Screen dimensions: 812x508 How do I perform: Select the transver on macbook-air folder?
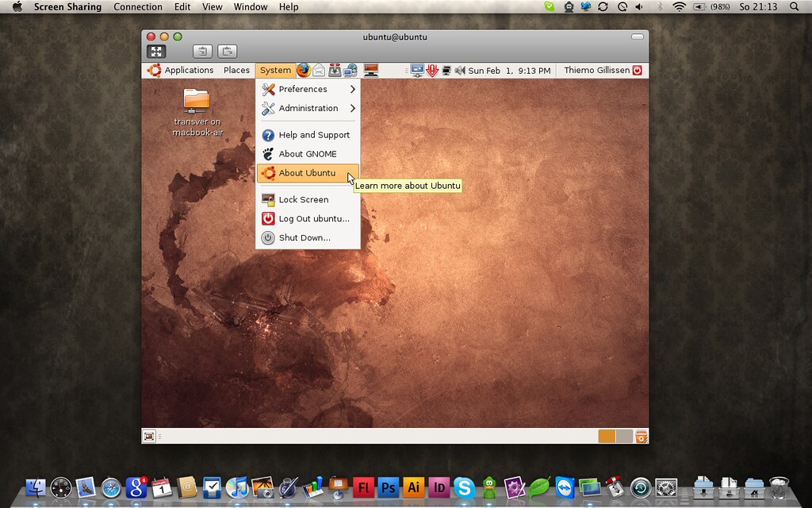tap(197, 112)
